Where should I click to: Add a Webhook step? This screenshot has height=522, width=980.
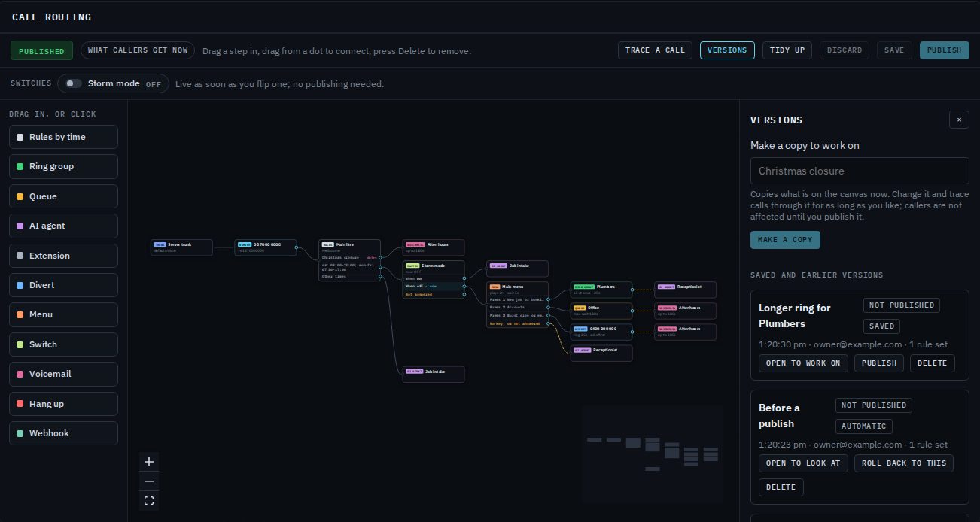pyautogui.click(x=63, y=433)
